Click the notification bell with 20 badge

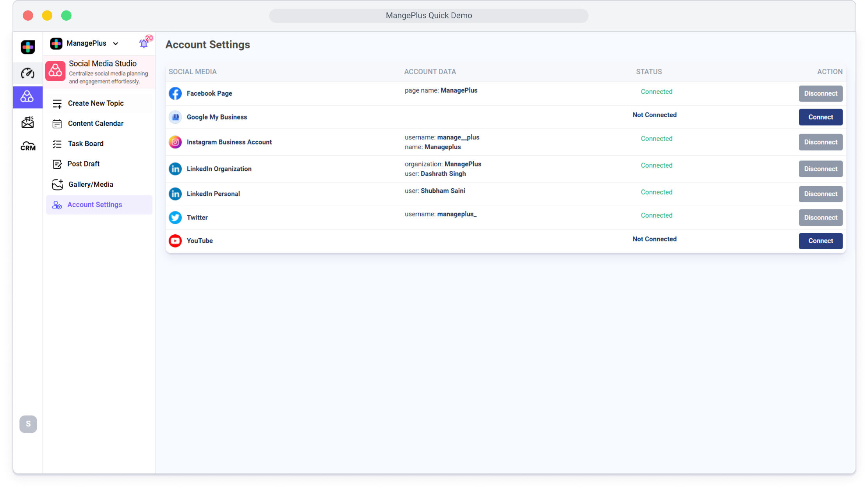click(x=144, y=43)
